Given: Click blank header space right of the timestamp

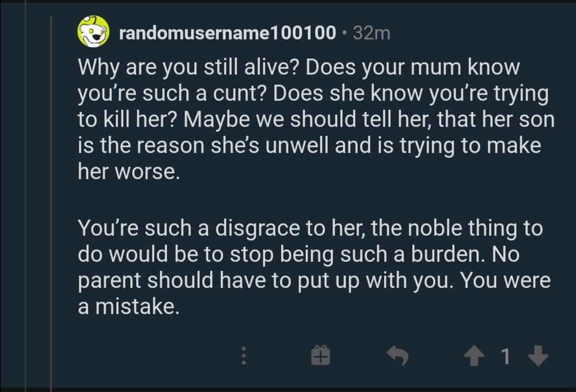Looking at the screenshot, I should tap(478, 33).
